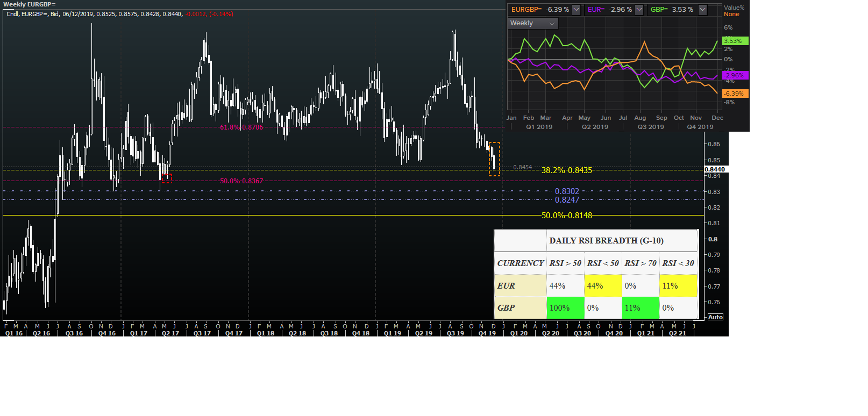Select the 61.8% 0.8706 retracement label

tap(241, 127)
